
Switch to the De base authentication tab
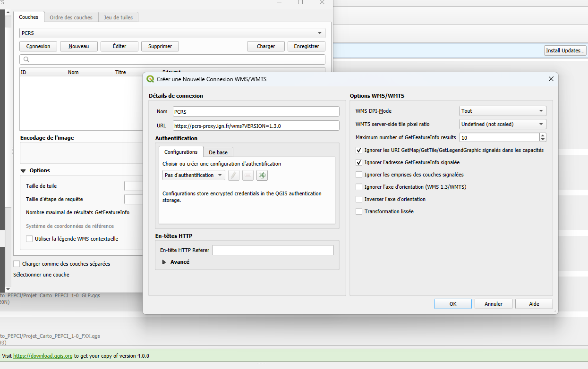[218, 152]
